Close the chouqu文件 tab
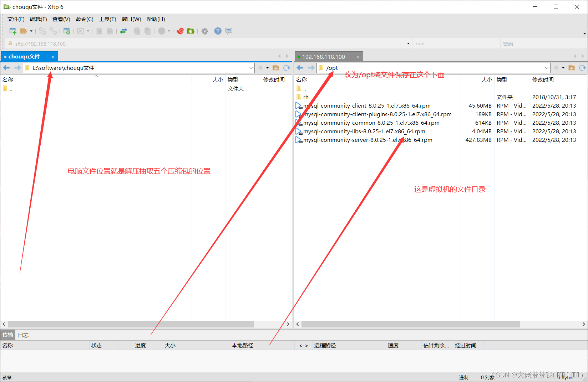Screen dimensions: 588x382 coord(53,57)
